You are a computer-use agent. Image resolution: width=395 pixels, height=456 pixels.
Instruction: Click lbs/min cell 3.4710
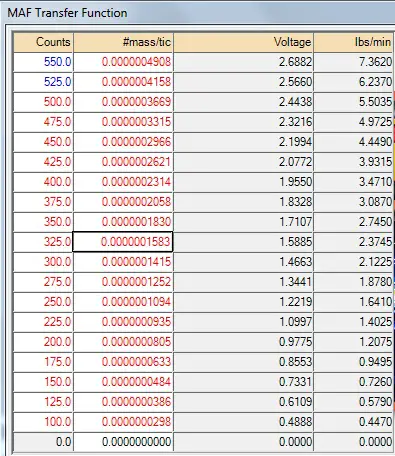click(353, 182)
